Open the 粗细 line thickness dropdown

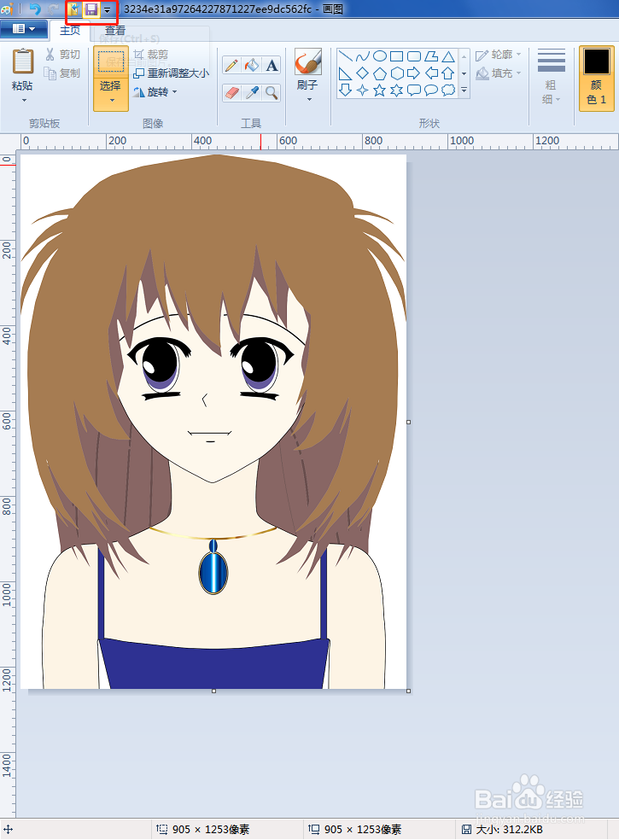coord(551,77)
